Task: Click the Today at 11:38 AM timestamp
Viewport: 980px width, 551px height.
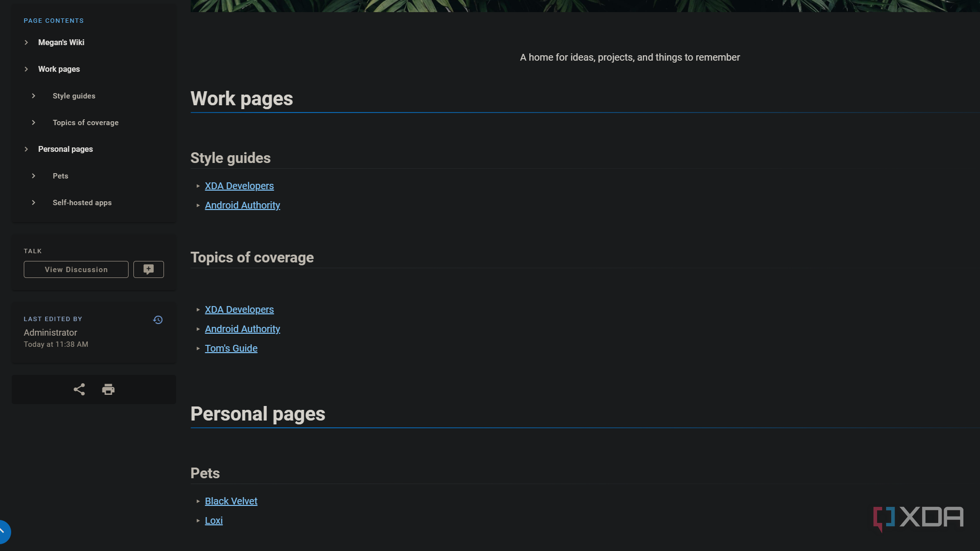Action: 56,344
